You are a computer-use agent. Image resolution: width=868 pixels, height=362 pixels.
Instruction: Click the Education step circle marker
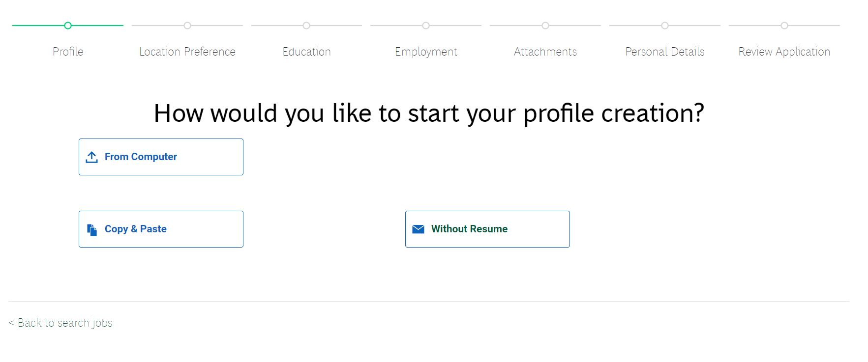coord(306,26)
